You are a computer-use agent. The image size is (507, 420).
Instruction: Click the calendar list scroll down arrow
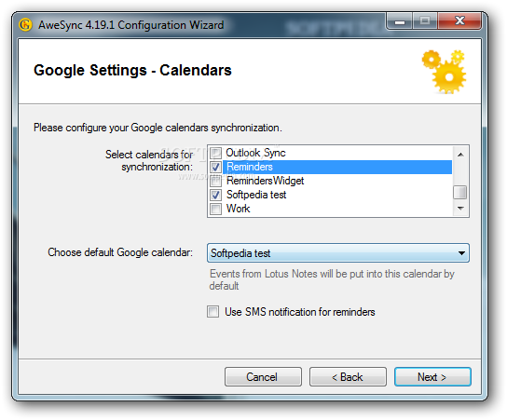point(460,208)
